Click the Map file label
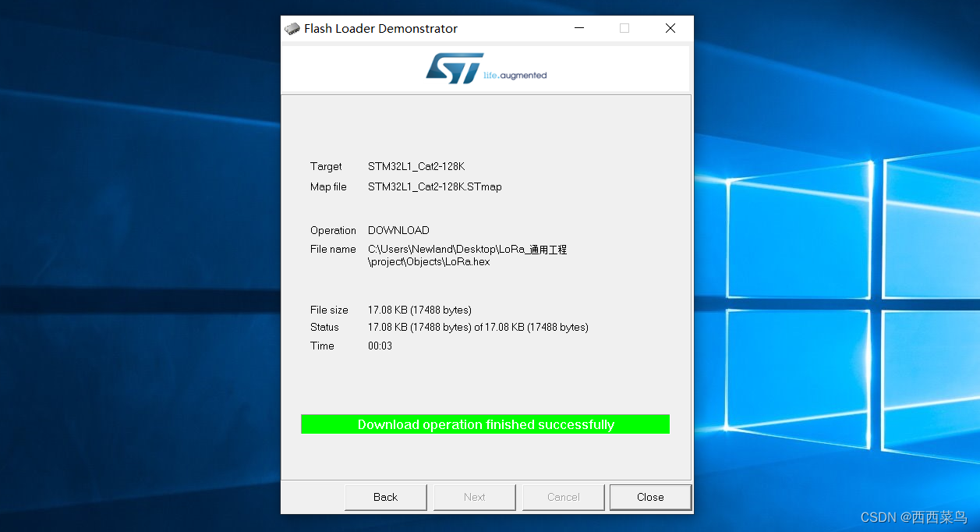Screen dimensions: 980x532 click(328, 186)
